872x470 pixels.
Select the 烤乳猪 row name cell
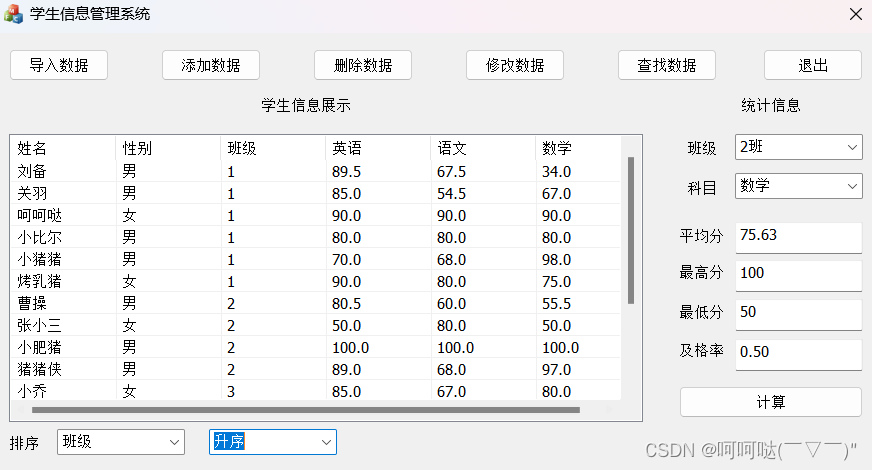click(39, 281)
